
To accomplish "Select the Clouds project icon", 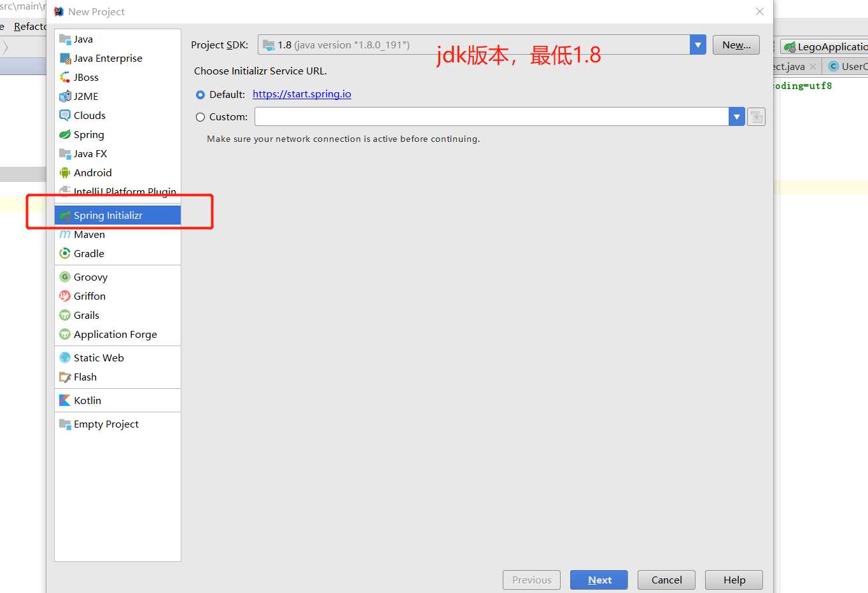I will coord(65,116).
